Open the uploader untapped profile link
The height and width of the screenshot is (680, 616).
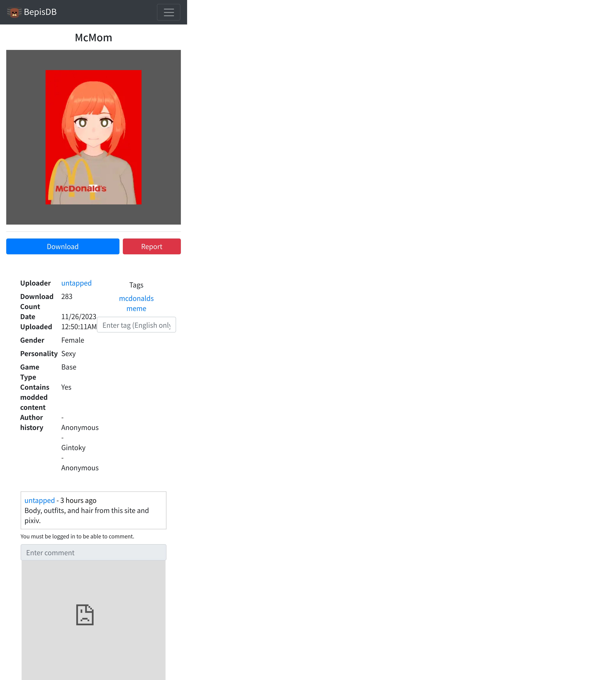pyautogui.click(x=76, y=283)
